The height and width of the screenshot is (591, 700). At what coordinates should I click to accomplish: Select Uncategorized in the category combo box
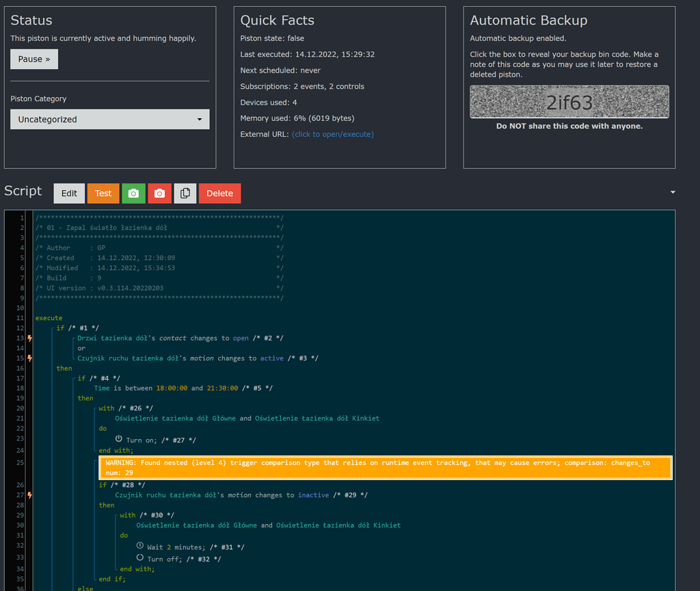click(x=109, y=118)
